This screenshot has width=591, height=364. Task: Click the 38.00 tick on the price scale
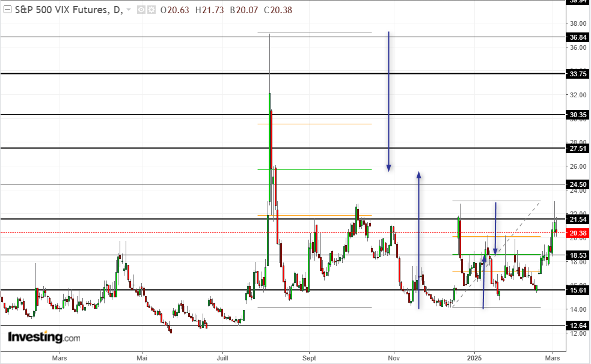(x=578, y=23)
